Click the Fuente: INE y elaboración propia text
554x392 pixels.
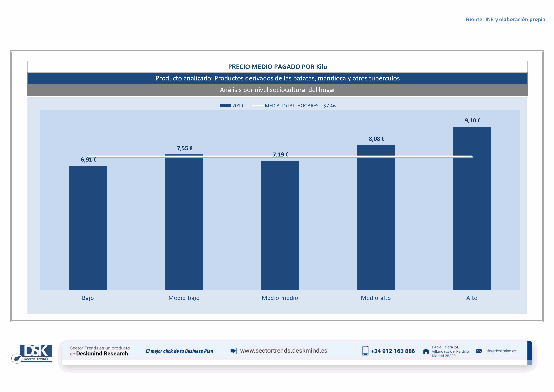point(505,19)
